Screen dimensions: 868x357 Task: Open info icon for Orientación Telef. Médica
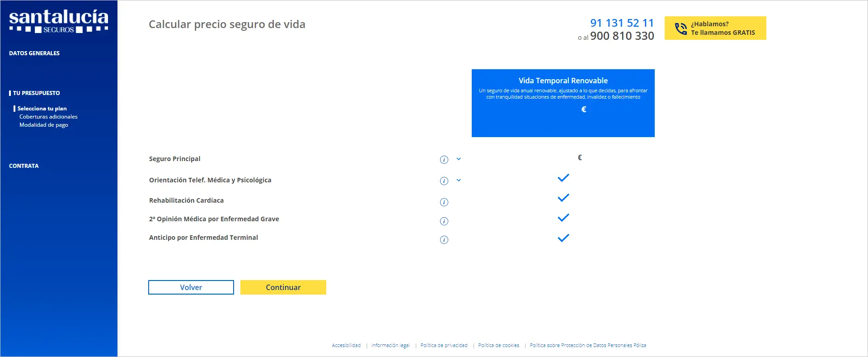[x=444, y=181]
